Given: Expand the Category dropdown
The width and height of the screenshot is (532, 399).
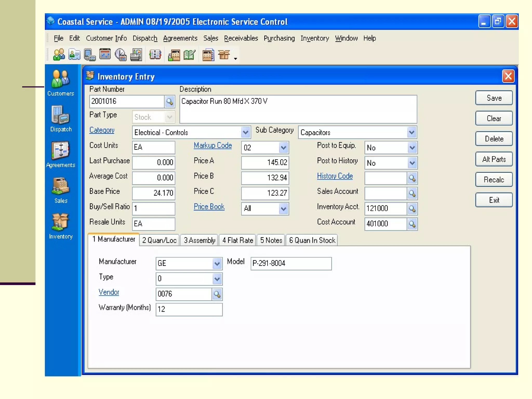Looking at the screenshot, I should [x=245, y=132].
